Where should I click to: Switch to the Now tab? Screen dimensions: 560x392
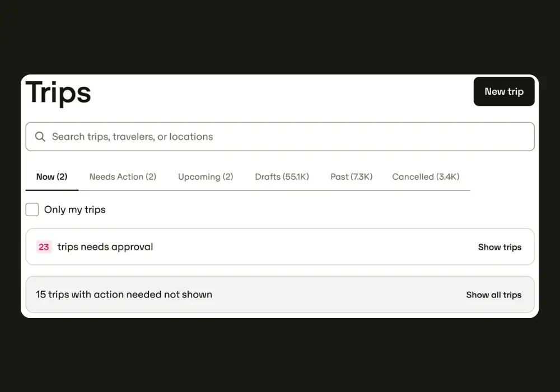click(x=52, y=177)
